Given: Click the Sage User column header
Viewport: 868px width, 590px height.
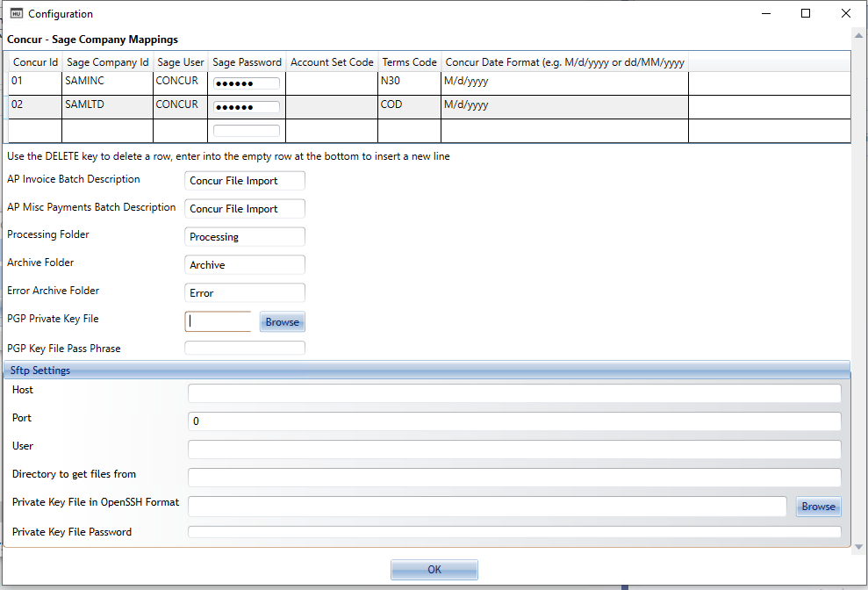Looking at the screenshot, I should [x=181, y=62].
